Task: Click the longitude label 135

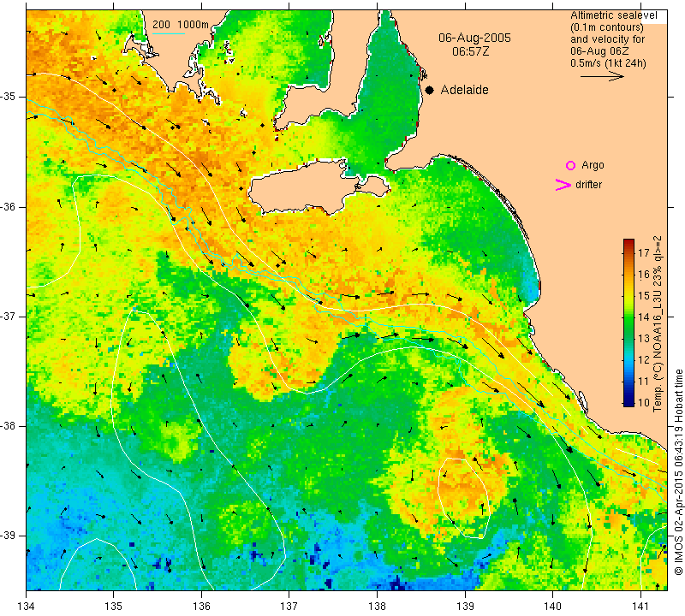Action: (114, 606)
